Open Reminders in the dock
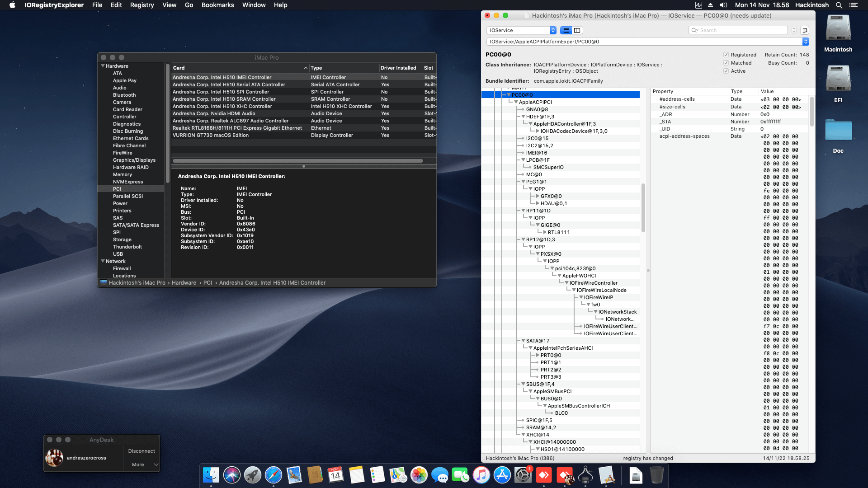 tap(377, 475)
